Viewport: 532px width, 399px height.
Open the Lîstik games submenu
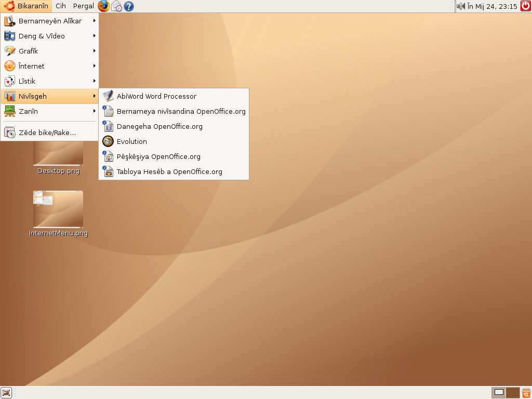pos(49,81)
